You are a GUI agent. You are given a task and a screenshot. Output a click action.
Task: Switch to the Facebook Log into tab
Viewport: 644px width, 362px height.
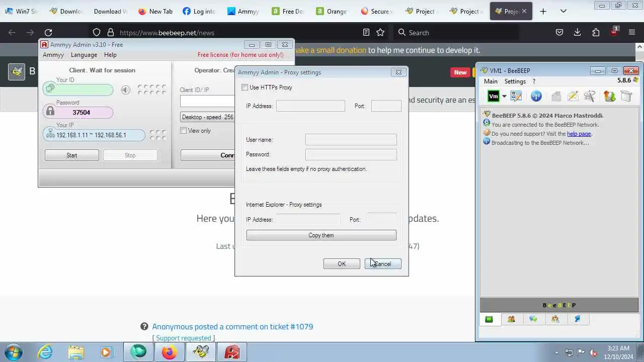click(199, 11)
